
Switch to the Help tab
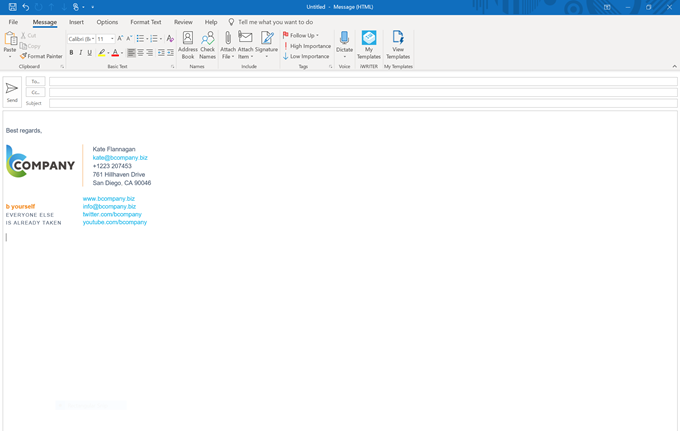tap(211, 22)
